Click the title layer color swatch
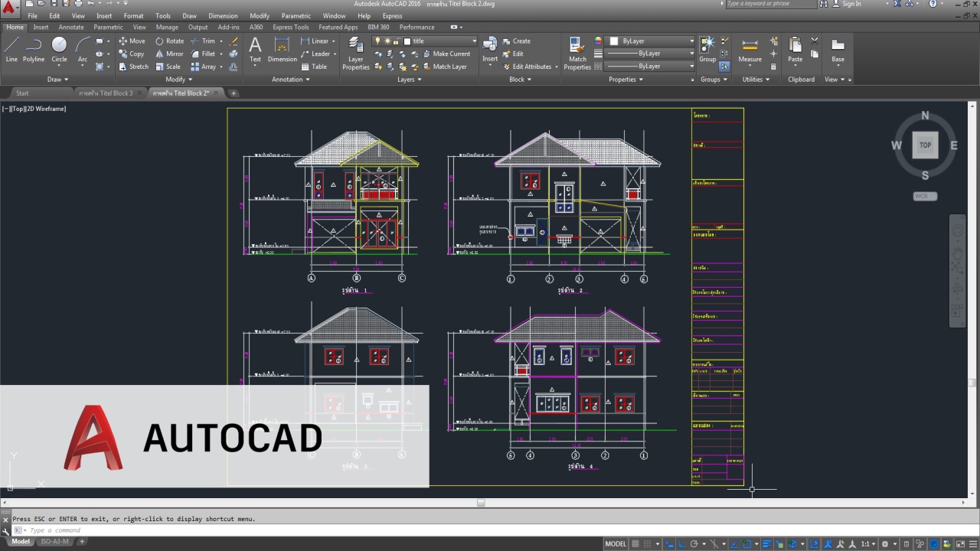Image resolution: width=980 pixels, height=551 pixels. point(407,41)
